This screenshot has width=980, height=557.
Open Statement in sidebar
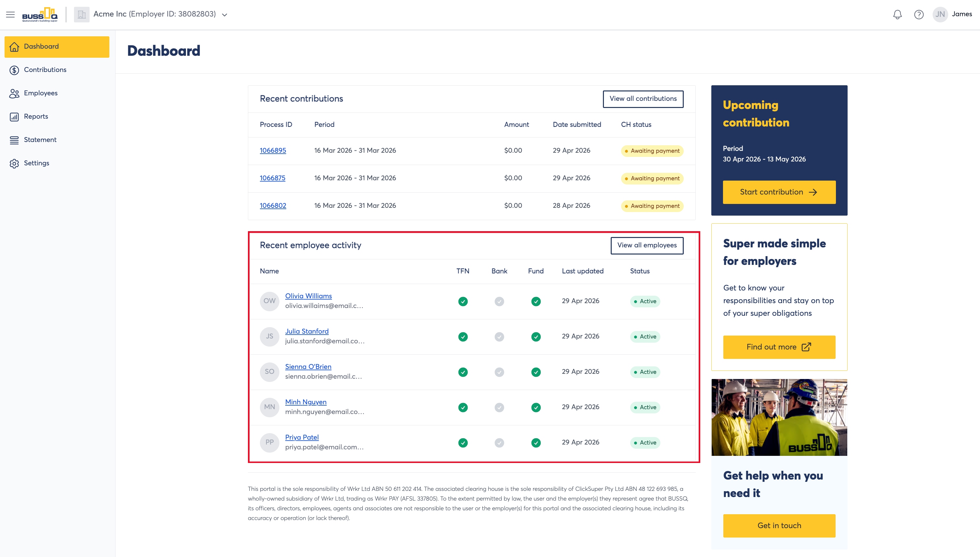coord(57,140)
